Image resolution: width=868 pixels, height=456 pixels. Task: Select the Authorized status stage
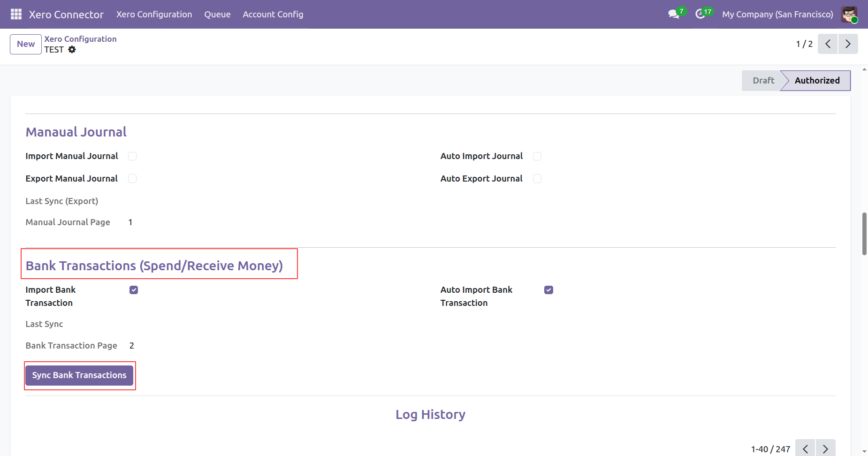817,81
